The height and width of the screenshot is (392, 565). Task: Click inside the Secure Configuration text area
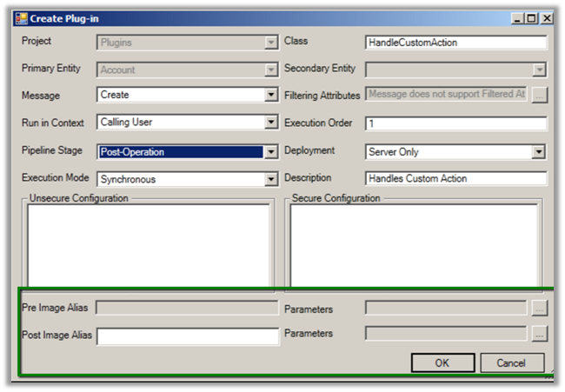coord(414,245)
